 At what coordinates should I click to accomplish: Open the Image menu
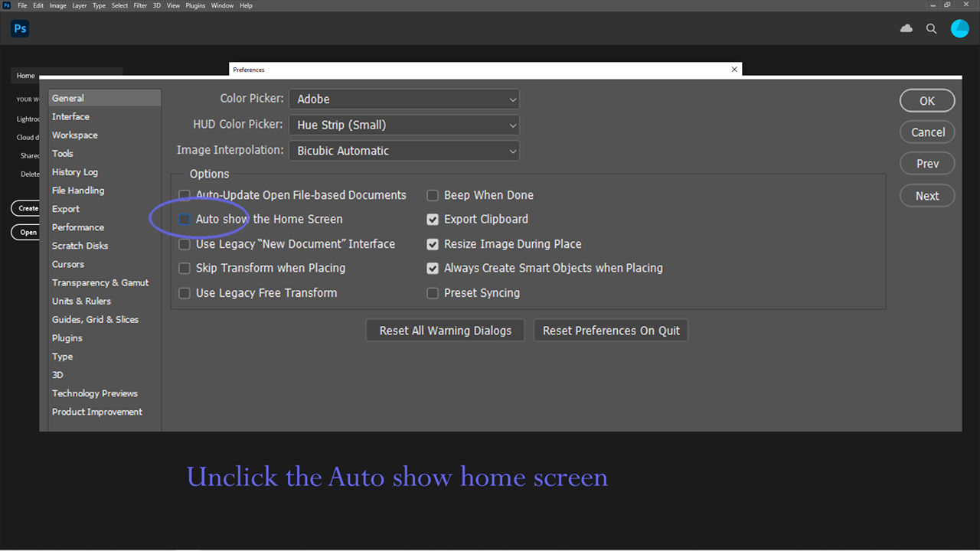[57, 5]
